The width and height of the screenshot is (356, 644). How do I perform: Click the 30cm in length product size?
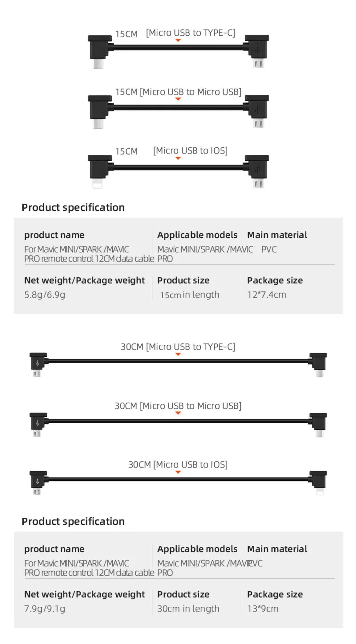click(x=188, y=609)
